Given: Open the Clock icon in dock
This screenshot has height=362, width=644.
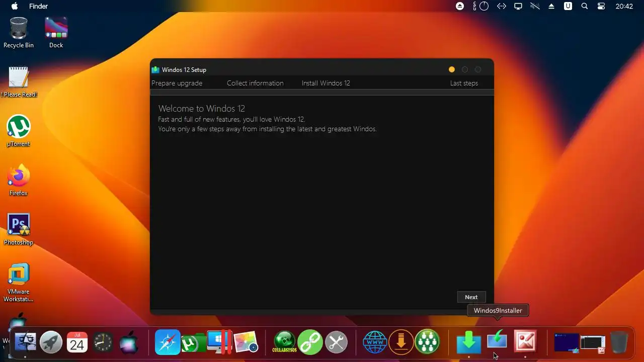Looking at the screenshot, I should point(103,342).
